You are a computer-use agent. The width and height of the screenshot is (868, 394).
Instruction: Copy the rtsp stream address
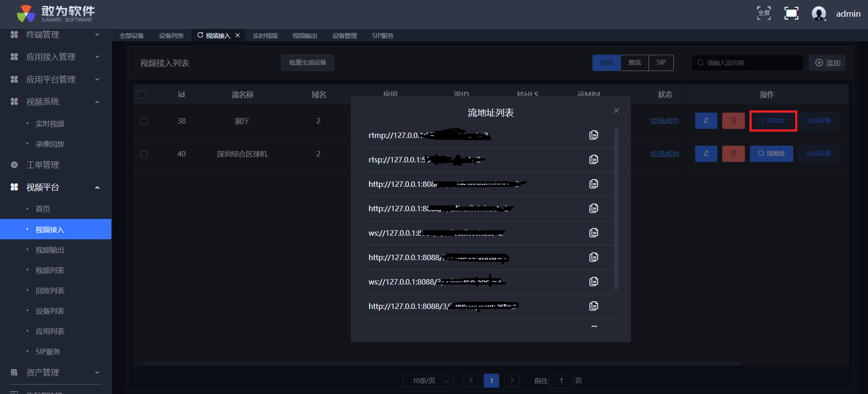tap(593, 160)
